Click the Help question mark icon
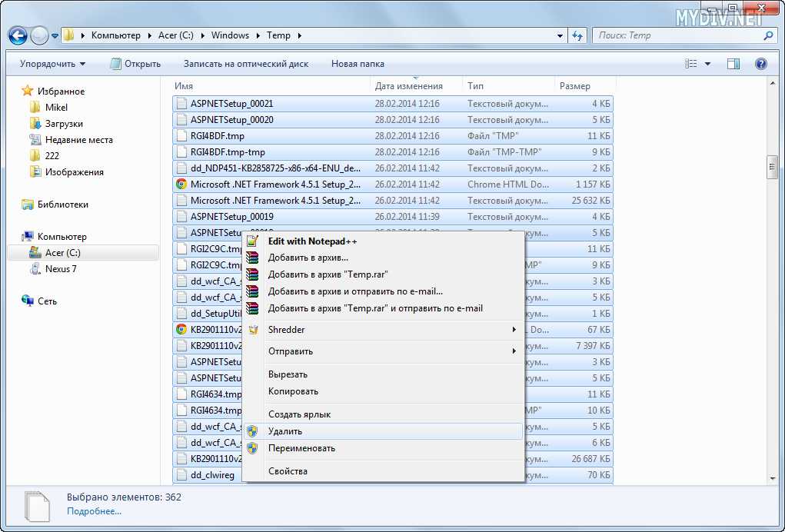The width and height of the screenshot is (785, 532). pos(760,64)
